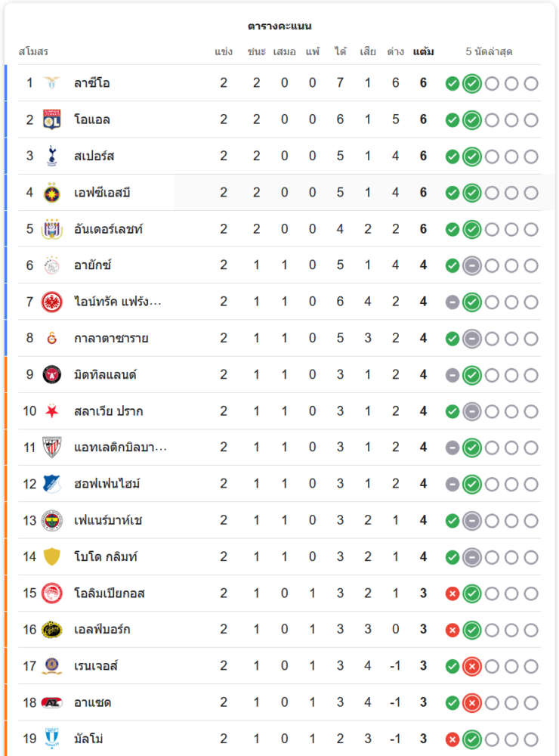Viewport: 559px width, 756px height.
Task: Click the Slavia Prague red star logo
Action: 52,411
